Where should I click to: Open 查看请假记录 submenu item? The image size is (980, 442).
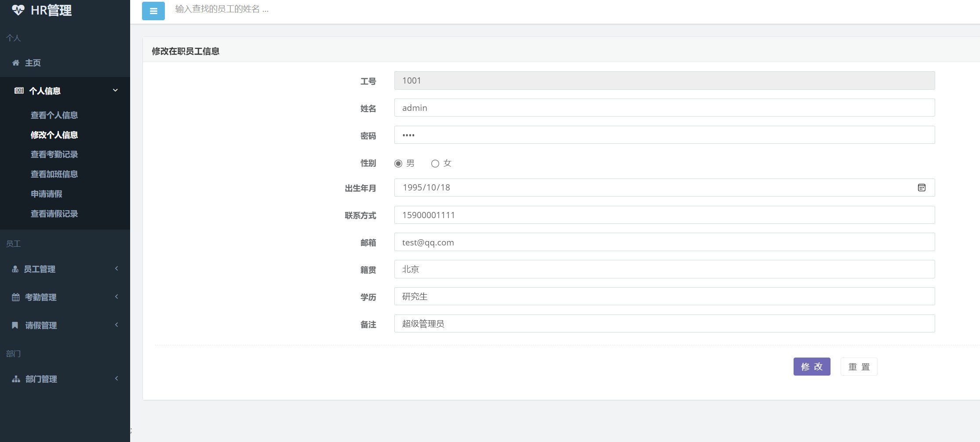click(54, 214)
